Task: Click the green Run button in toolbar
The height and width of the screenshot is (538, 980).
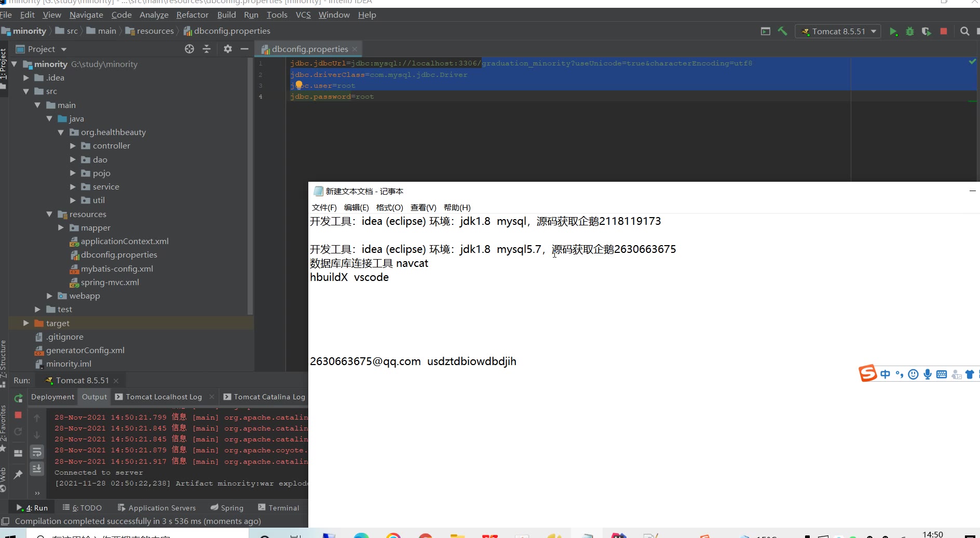Action: [893, 32]
